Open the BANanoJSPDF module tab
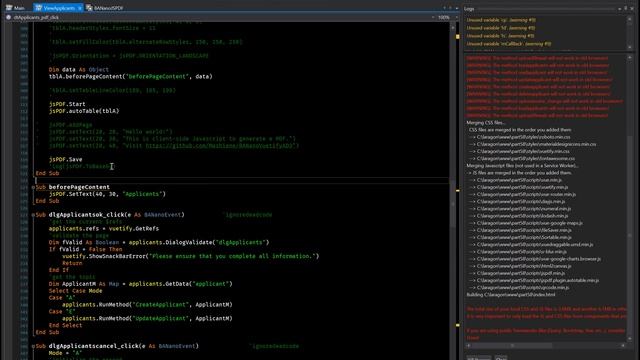 (105, 8)
